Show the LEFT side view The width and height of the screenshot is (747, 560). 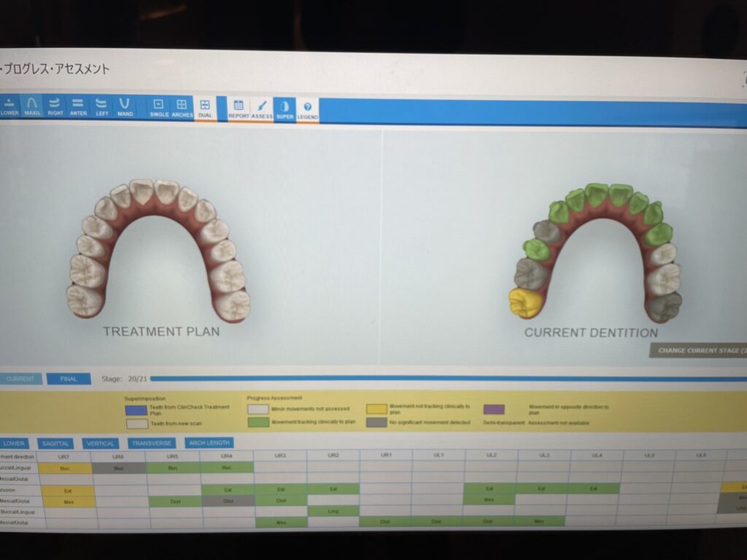101,107
